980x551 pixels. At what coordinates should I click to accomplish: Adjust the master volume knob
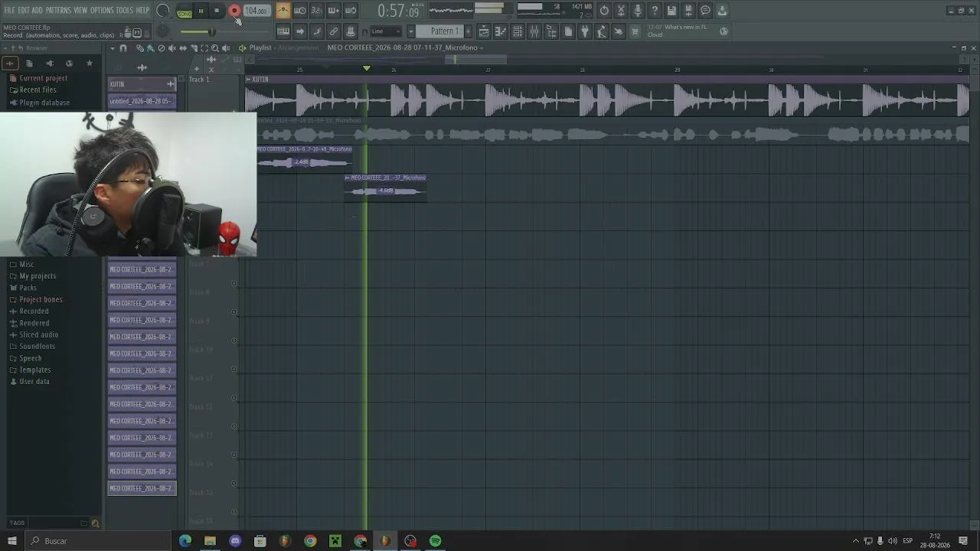163,11
